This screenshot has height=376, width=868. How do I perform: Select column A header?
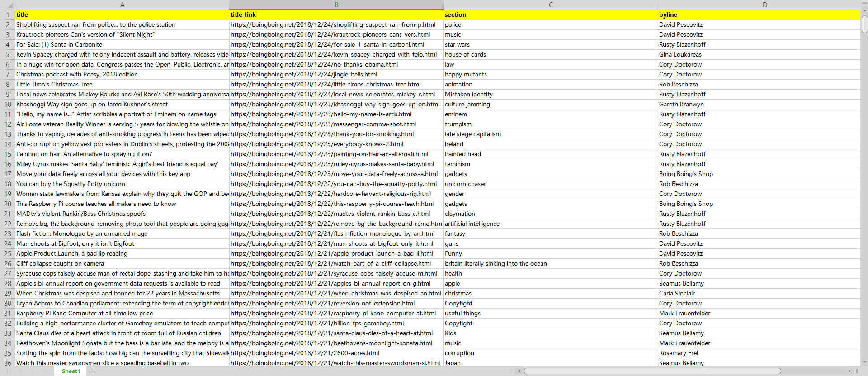click(x=122, y=5)
